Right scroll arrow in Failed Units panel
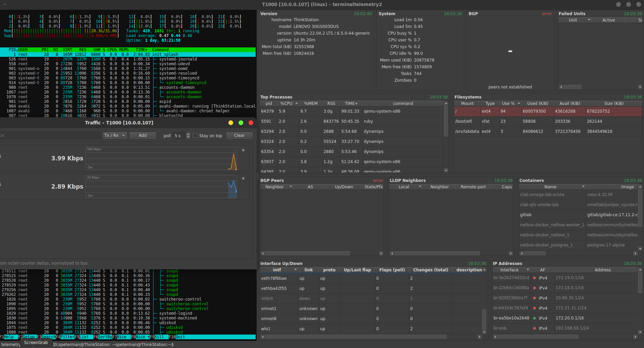 (640, 87)
